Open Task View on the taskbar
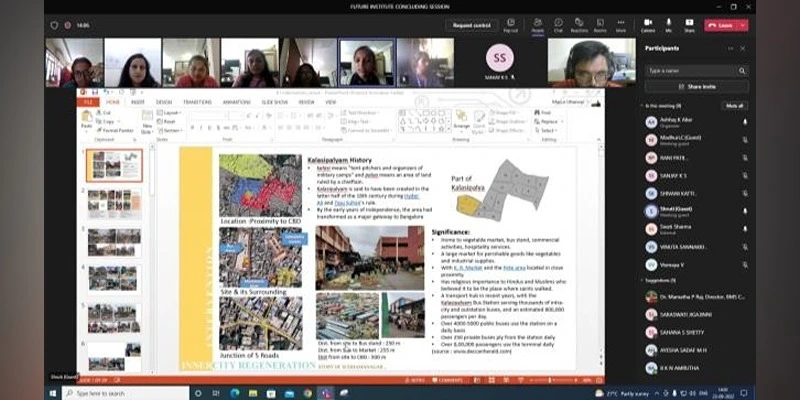The height and width of the screenshot is (400, 800). click(x=216, y=393)
